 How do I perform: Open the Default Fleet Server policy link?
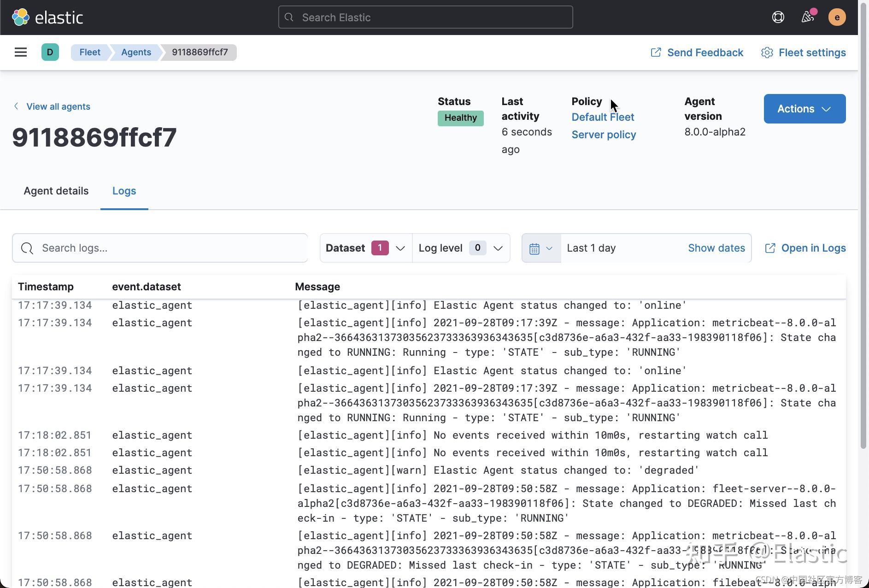tap(603, 125)
